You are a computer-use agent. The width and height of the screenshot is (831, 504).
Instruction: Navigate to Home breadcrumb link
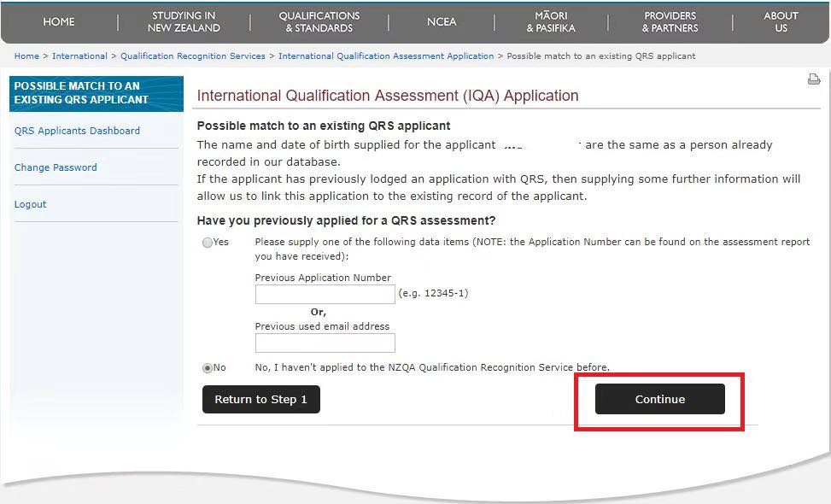(26, 56)
